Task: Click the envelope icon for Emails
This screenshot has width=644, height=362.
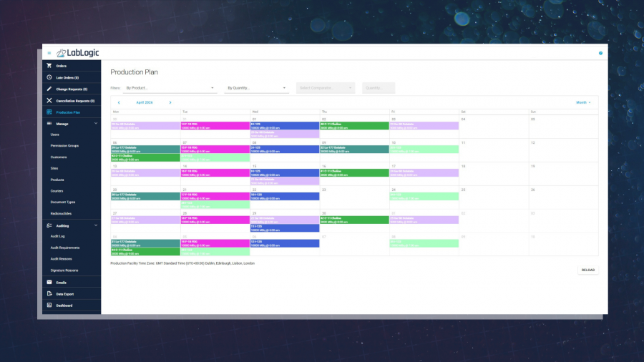Action: [x=49, y=283]
